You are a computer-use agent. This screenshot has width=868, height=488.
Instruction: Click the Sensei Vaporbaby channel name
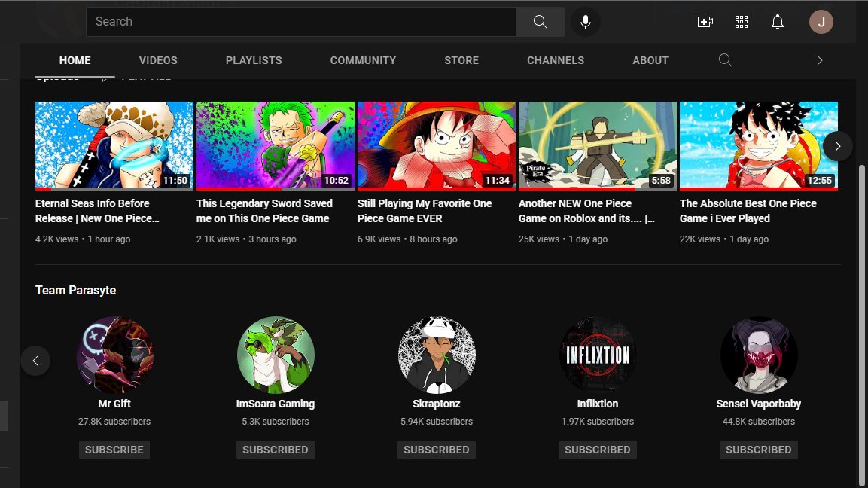click(758, 404)
